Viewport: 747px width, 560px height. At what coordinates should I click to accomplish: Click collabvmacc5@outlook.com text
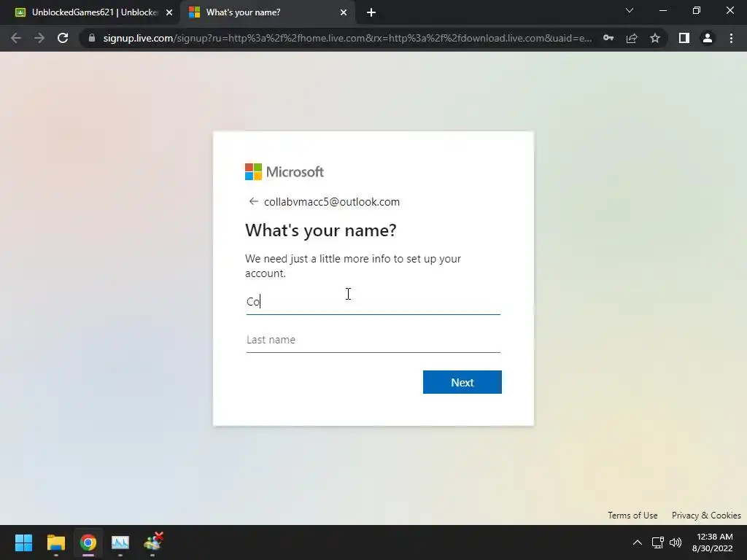tap(332, 202)
